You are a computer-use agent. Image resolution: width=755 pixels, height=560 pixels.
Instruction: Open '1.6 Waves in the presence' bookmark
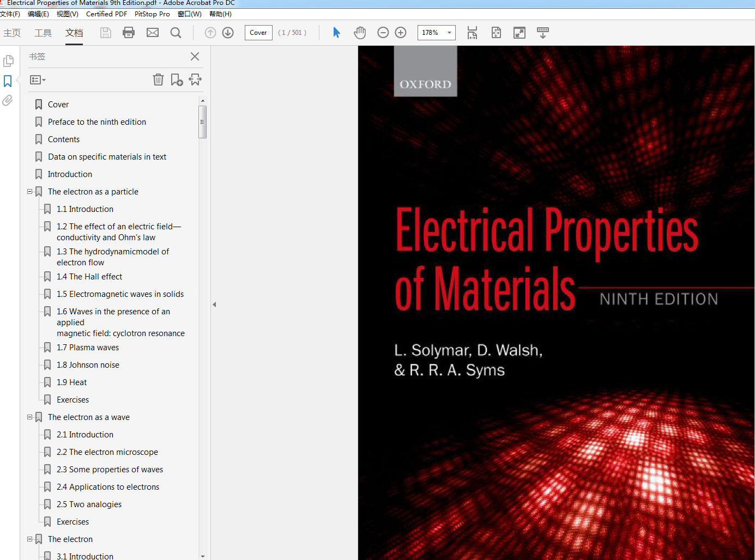120,322
